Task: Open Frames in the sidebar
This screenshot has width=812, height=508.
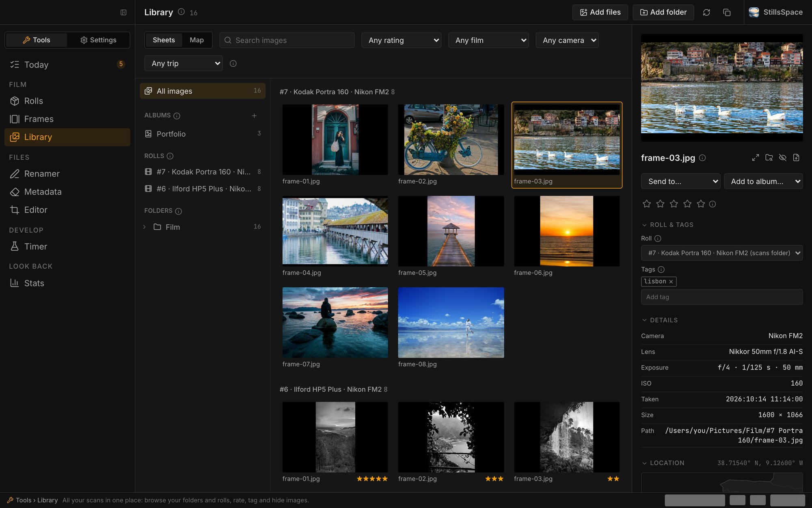Action: click(67, 119)
